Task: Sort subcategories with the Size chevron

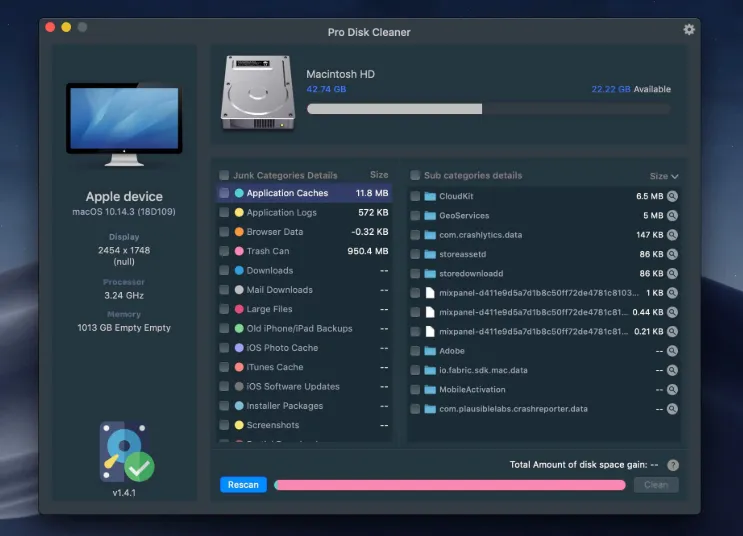Action: 675,176
